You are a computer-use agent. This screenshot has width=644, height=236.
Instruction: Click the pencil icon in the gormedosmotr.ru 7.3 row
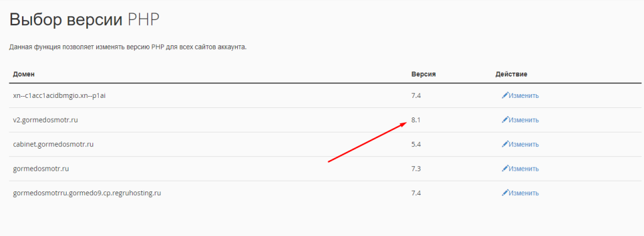[505, 168]
